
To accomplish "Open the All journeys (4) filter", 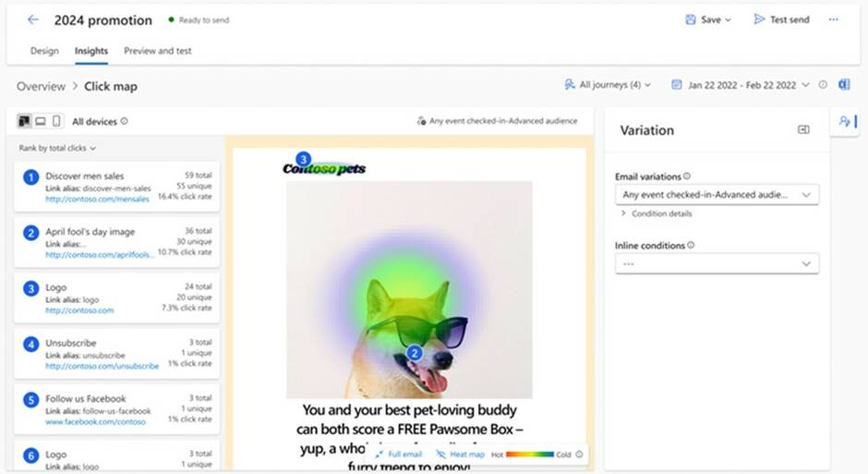I will click(608, 85).
